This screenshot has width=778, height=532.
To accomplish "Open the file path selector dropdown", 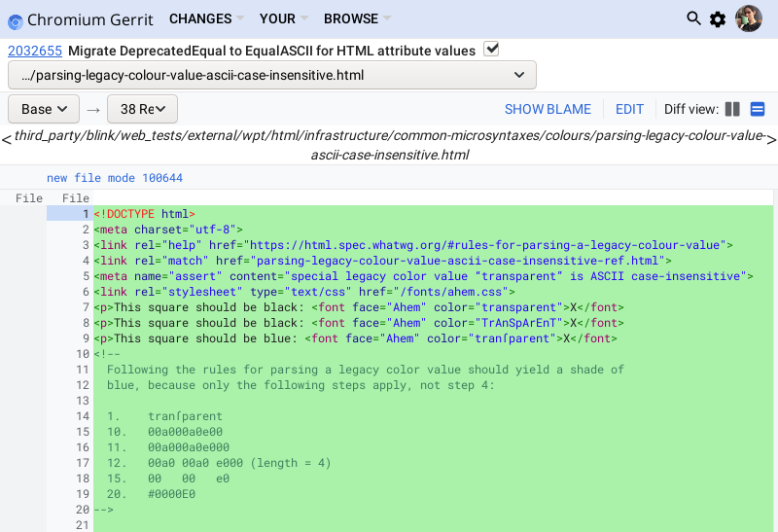I will pyautogui.click(x=272, y=75).
